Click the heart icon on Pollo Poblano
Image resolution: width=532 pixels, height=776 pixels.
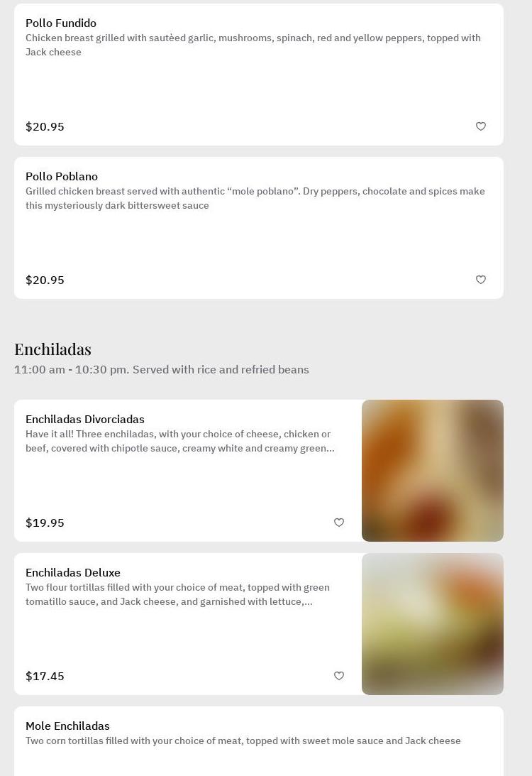pyautogui.click(x=481, y=280)
